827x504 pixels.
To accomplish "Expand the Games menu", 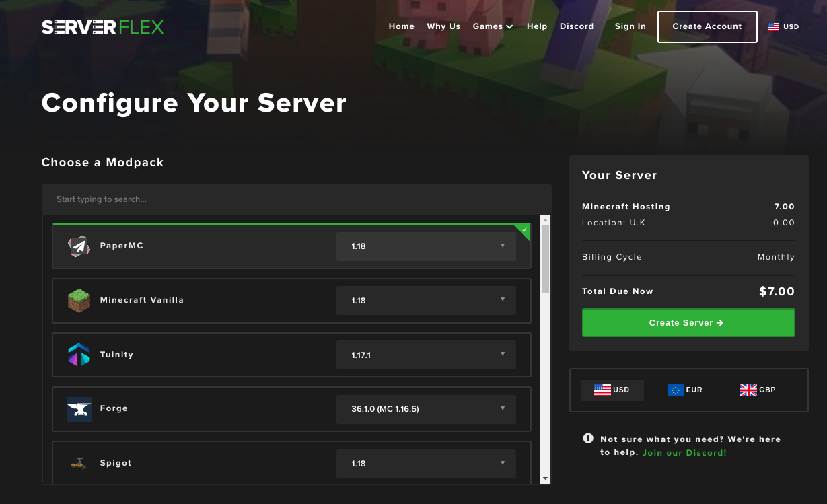I will click(493, 26).
